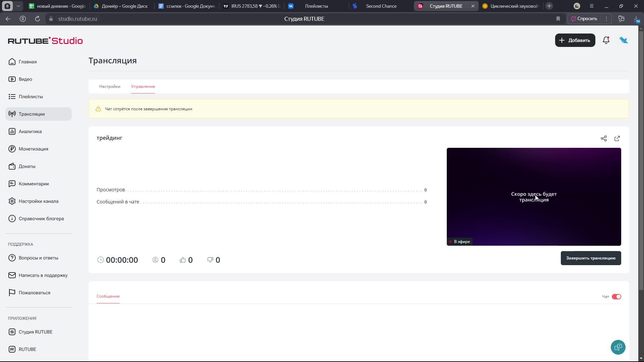Click the page vertical scrollbar
This screenshot has width=644, height=362.
pyautogui.click(x=641, y=161)
